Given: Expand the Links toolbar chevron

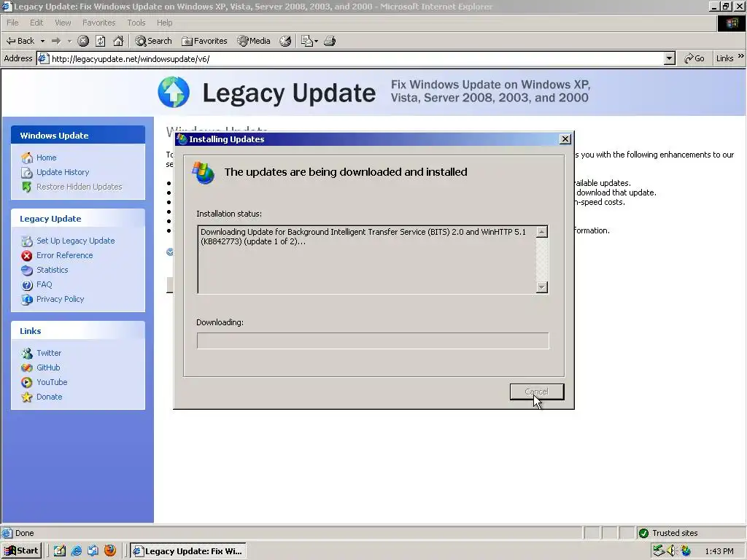Looking at the screenshot, I should [x=741, y=56].
